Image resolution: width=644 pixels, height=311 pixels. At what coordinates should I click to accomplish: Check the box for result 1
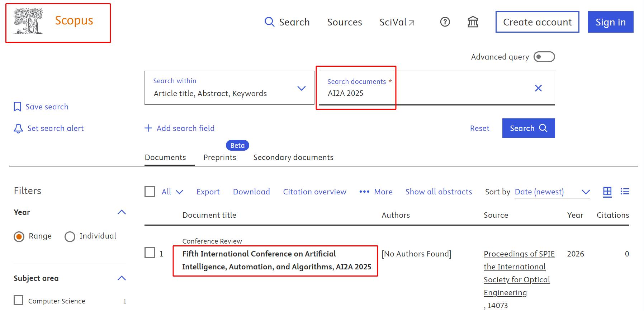point(150,253)
